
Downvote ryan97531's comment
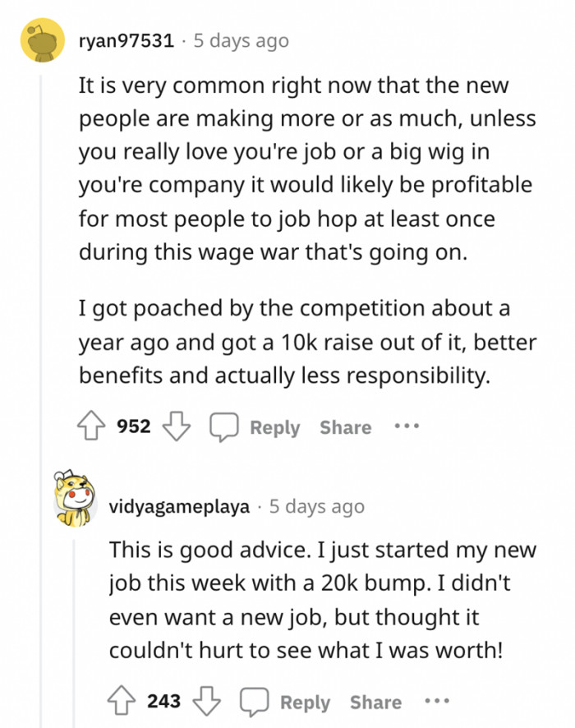click(x=176, y=426)
